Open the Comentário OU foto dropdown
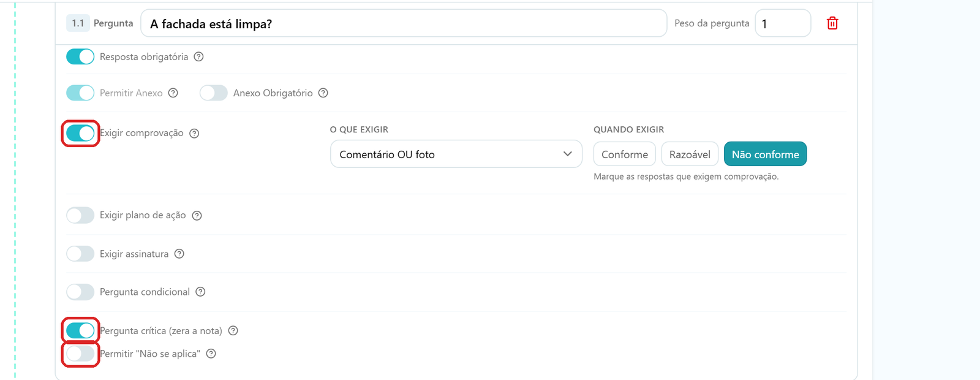 pos(456,154)
